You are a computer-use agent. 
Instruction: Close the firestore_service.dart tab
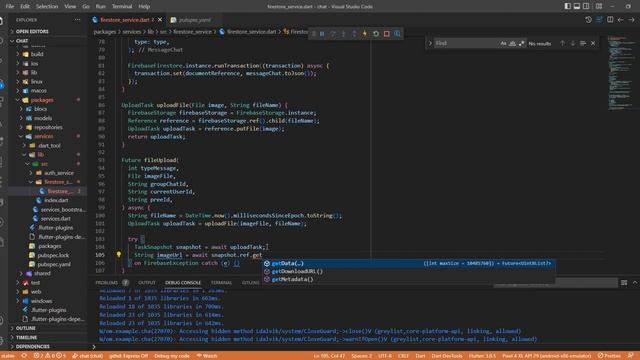coord(160,20)
